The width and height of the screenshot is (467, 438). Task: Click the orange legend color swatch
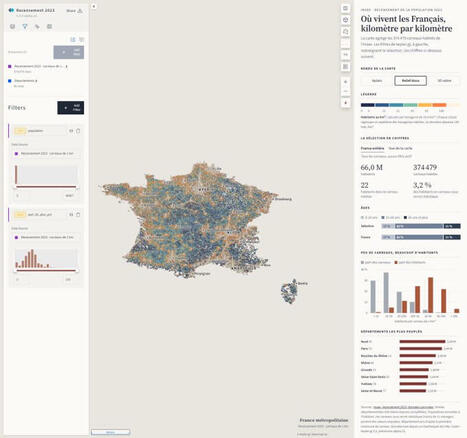439,105
